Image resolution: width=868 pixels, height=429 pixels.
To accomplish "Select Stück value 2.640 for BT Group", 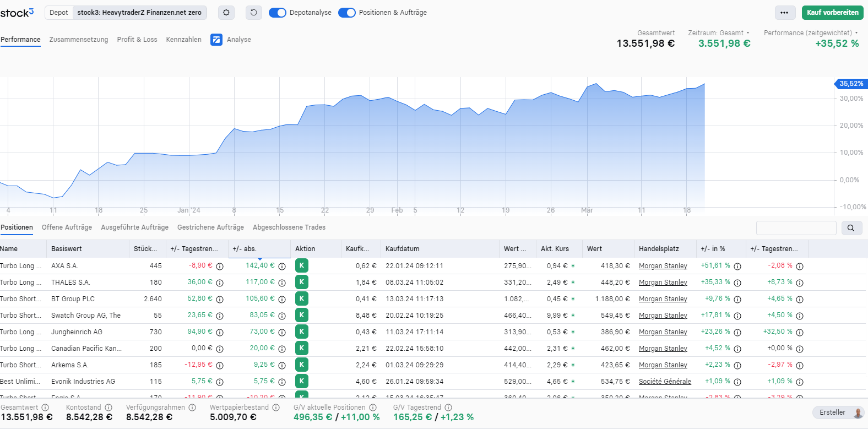I will [153, 299].
